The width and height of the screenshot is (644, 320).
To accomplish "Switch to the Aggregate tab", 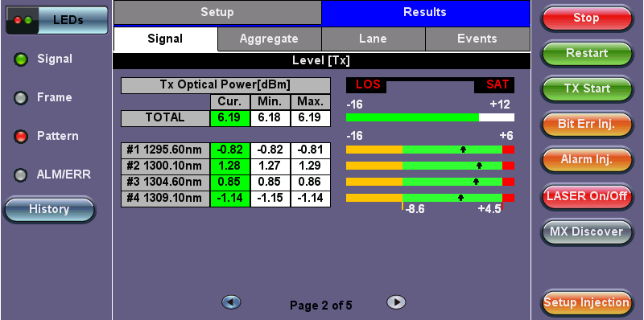I will (x=269, y=39).
